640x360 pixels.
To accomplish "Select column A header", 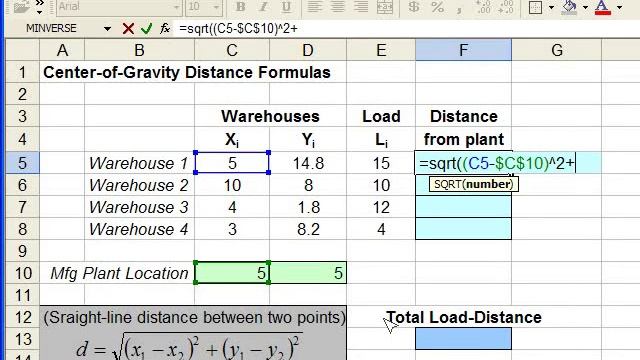I will coord(62,50).
